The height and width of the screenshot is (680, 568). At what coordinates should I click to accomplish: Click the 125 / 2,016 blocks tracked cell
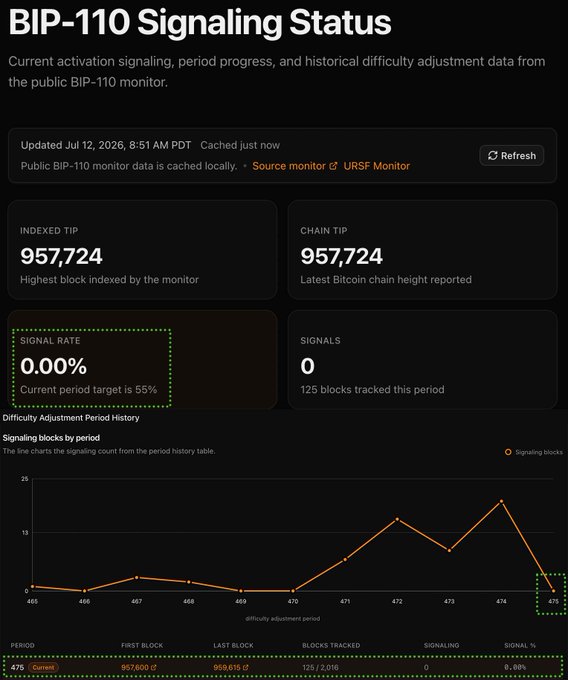coord(320,667)
